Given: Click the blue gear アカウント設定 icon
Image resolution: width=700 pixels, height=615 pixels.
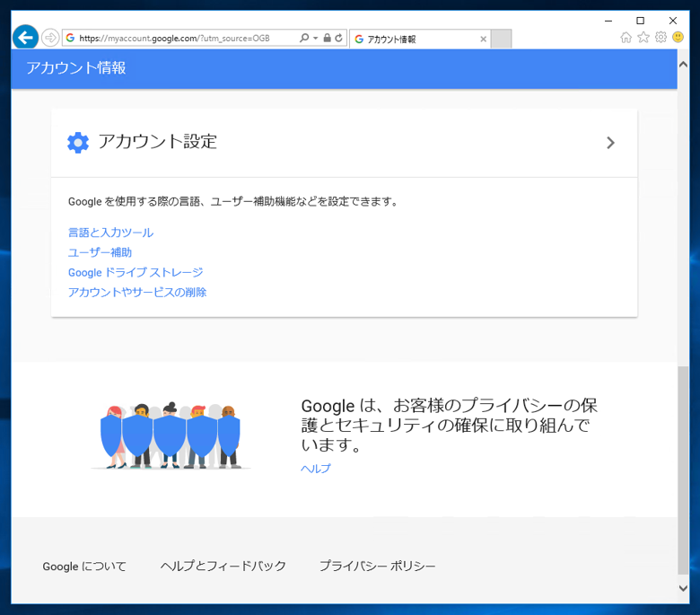Looking at the screenshot, I should [x=78, y=143].
